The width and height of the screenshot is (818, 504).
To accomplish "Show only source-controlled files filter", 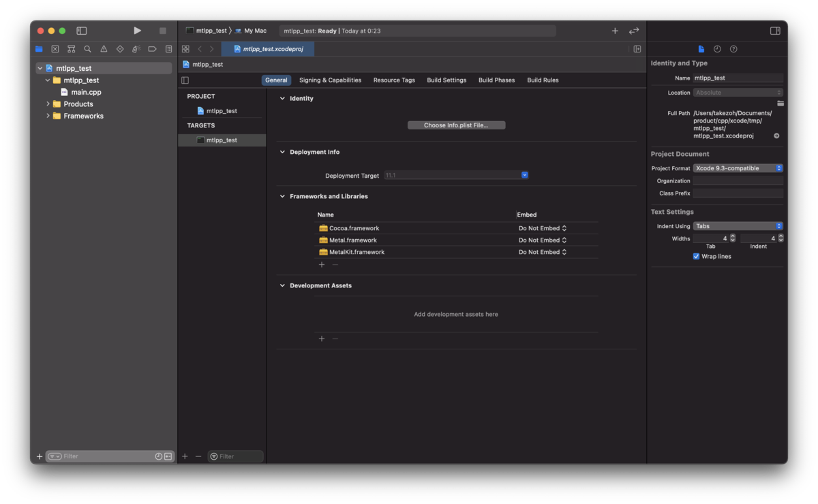I will [168, 456].
